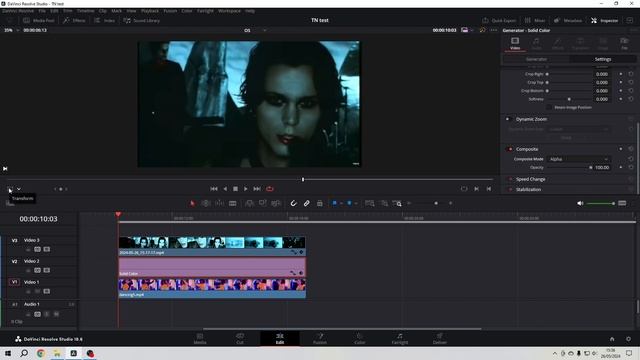Viewport: 640px width, 360px height.
Task: Toggle the Position Lock padlock icon
Action: tap(320, 203)
